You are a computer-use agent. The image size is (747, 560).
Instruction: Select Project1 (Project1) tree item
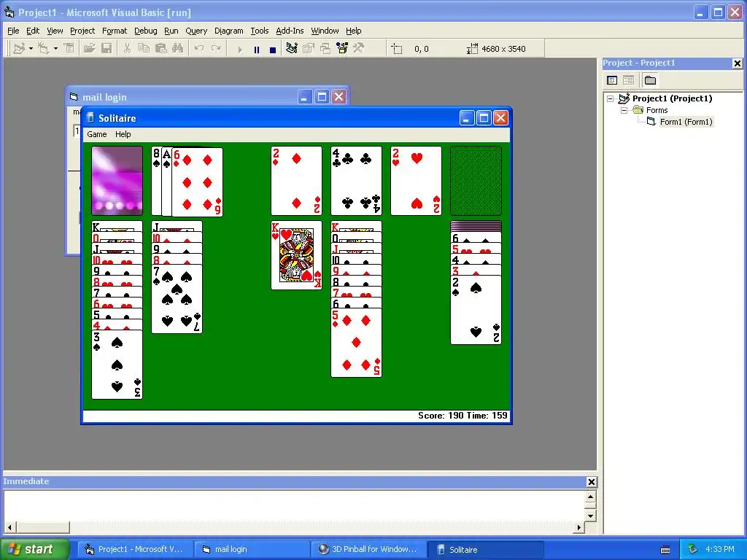pos(672,98)
